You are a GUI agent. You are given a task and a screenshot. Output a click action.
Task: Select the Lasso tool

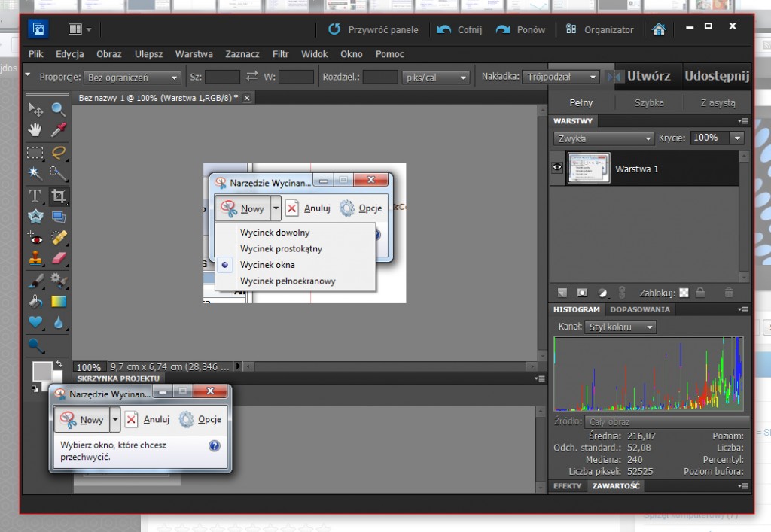59,152
